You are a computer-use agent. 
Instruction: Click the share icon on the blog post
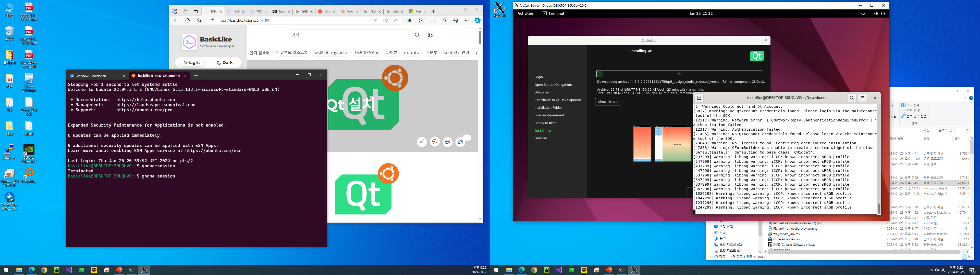tap(422, 142)
